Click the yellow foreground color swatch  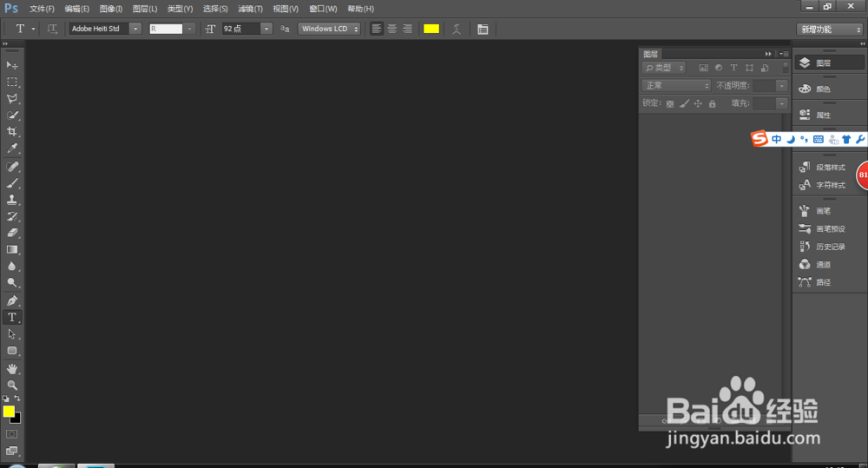coord(9,411)
